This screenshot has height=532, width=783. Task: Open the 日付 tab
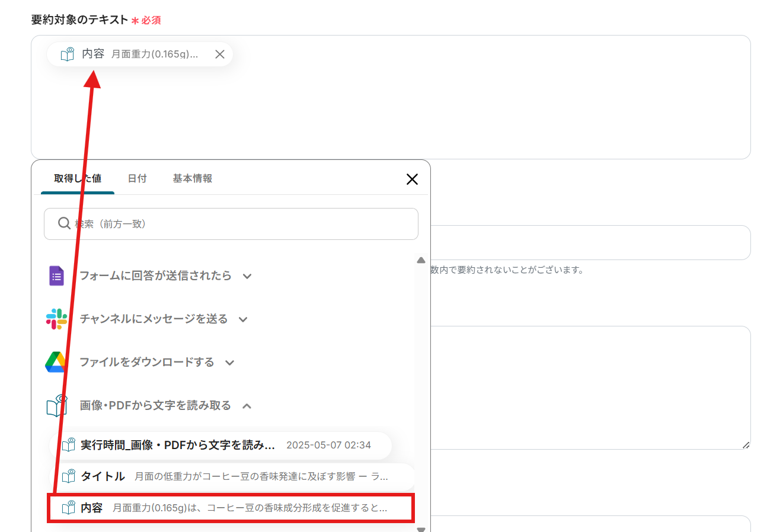point(137,178)
